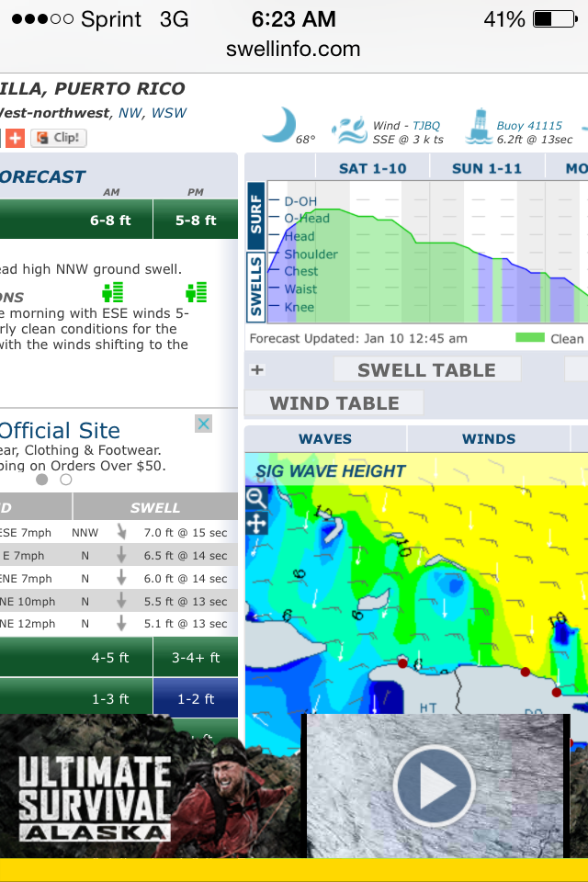This screenshot has height=882, width=588.
Task: Click the SWELL column header
Action: pyautogui.click(x=155, y=507)
